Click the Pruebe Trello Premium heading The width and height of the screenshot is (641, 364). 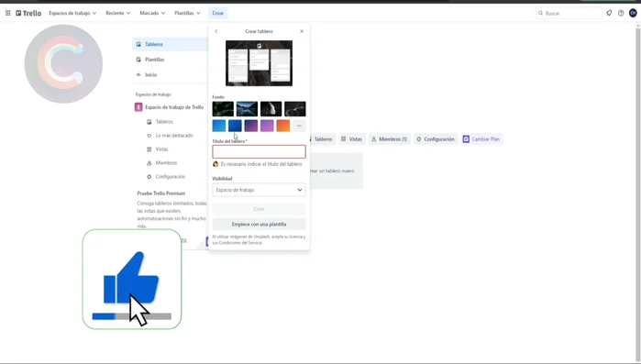pyautogui.click(x=161, y=193)
